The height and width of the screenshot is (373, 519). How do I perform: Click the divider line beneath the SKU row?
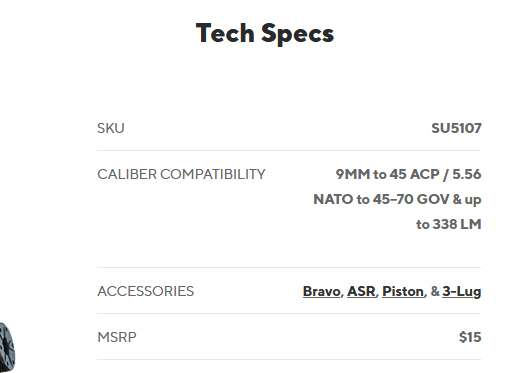(289, 150)
